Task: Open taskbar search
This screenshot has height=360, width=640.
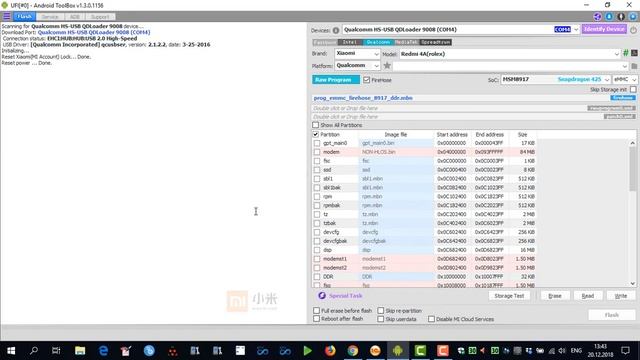Action: click(x=34, y=351)
